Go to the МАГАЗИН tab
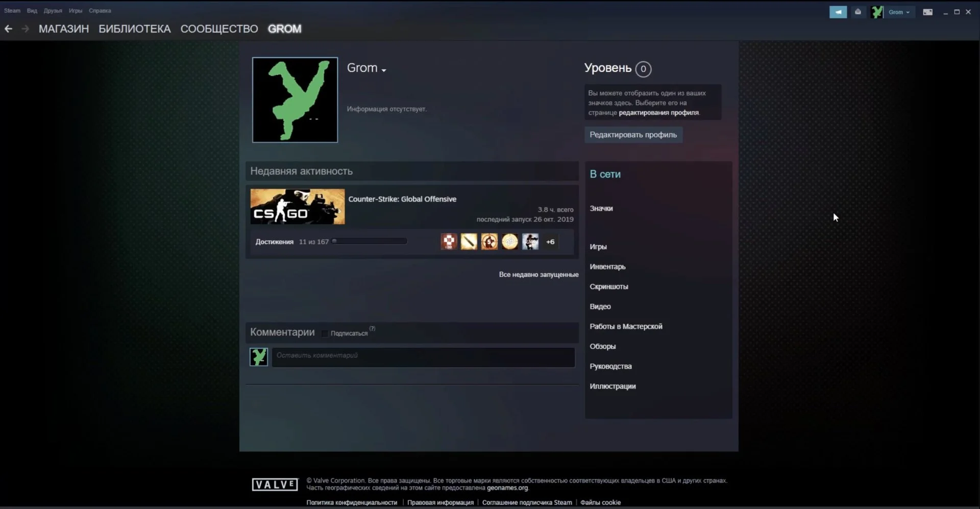The height and width of the screenshot is (509, 980). click(x=64, y=29)
